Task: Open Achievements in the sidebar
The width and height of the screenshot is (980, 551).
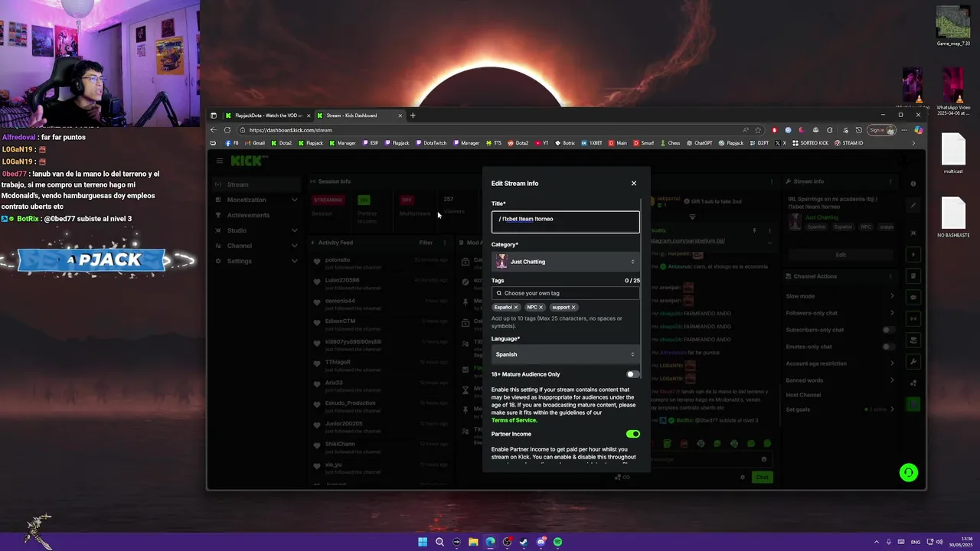Action: [x=256, y=215]
